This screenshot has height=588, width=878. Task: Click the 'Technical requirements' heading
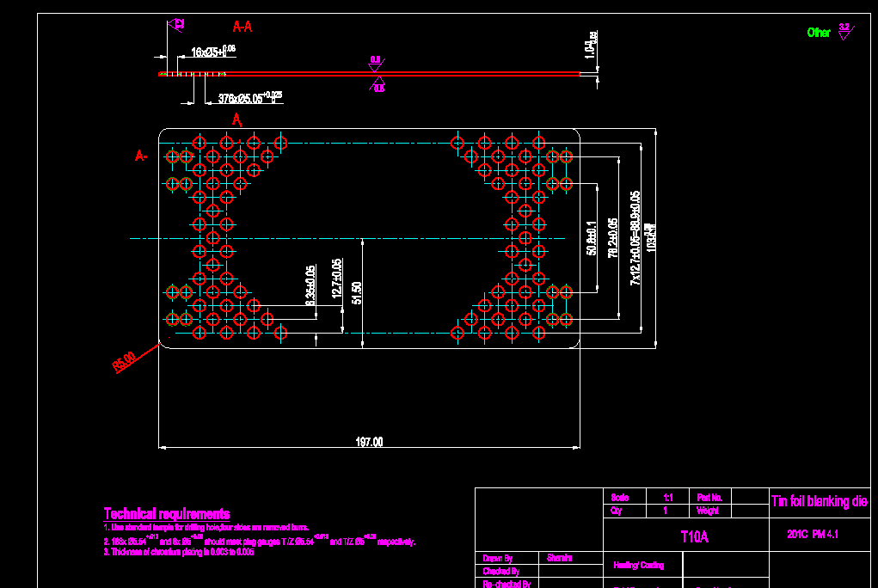coord(167,513)
